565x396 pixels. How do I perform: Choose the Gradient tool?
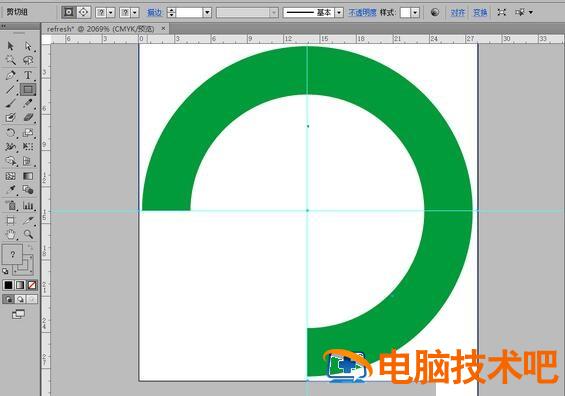tap(28, 176)
